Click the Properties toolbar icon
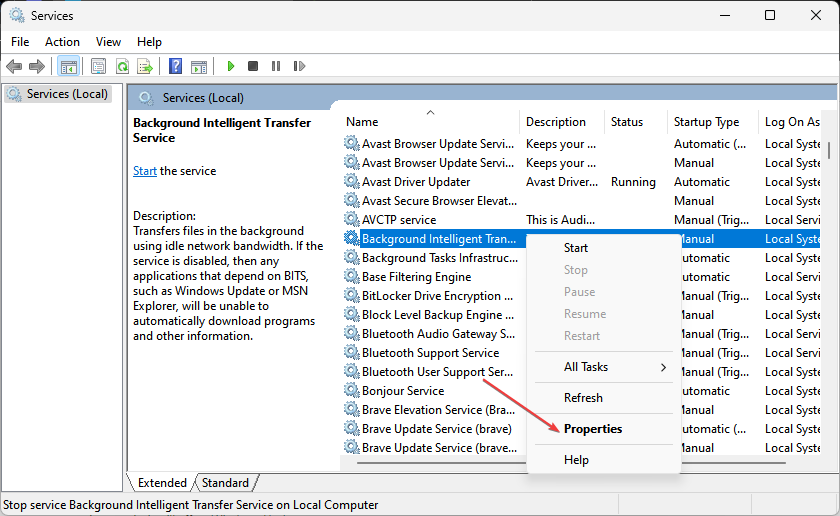Screen dimensions: 840x516 [98, 66]
